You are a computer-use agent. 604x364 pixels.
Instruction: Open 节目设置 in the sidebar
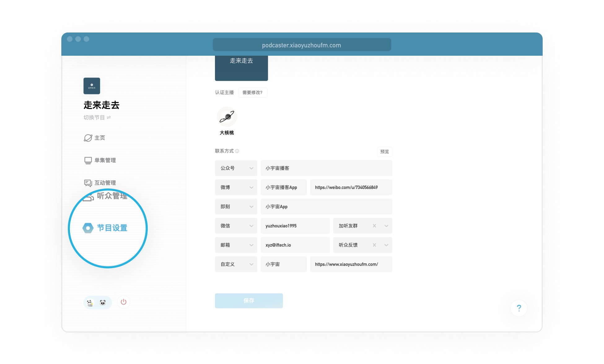tap(112, 228)
